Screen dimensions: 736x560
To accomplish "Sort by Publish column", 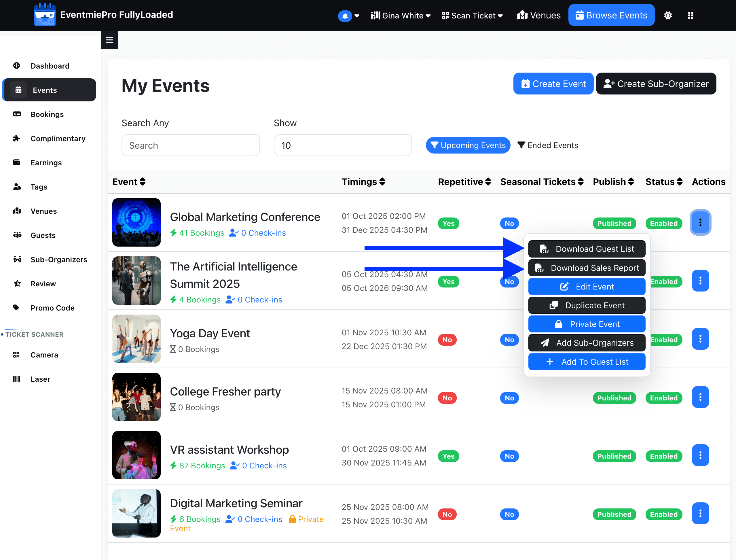I will click(613, 182).
